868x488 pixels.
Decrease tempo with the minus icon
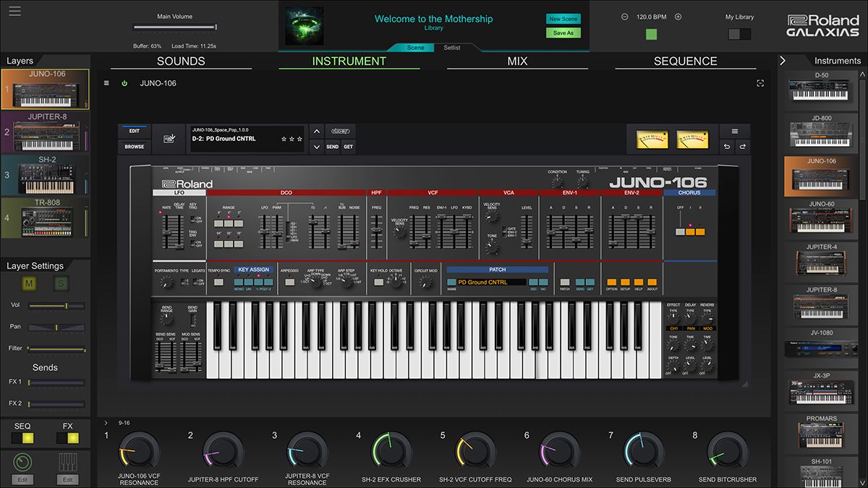point(625,16)
